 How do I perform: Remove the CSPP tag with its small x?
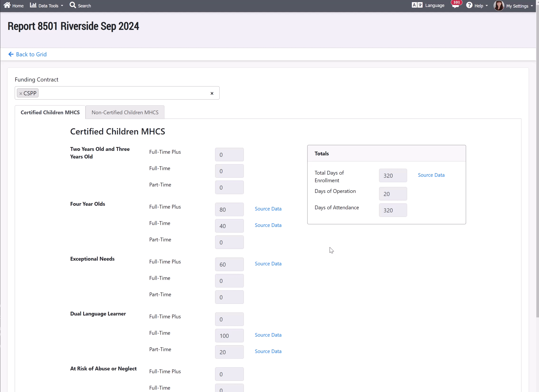pos(21,94)
